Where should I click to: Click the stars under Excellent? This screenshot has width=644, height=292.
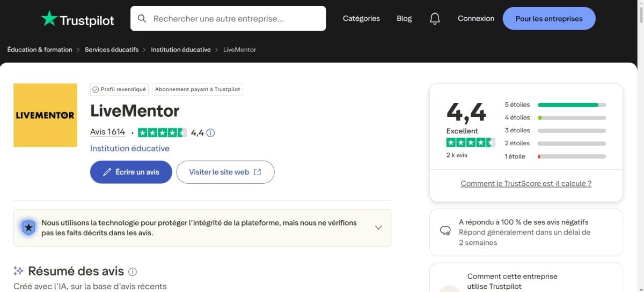[x=471, y=143]
